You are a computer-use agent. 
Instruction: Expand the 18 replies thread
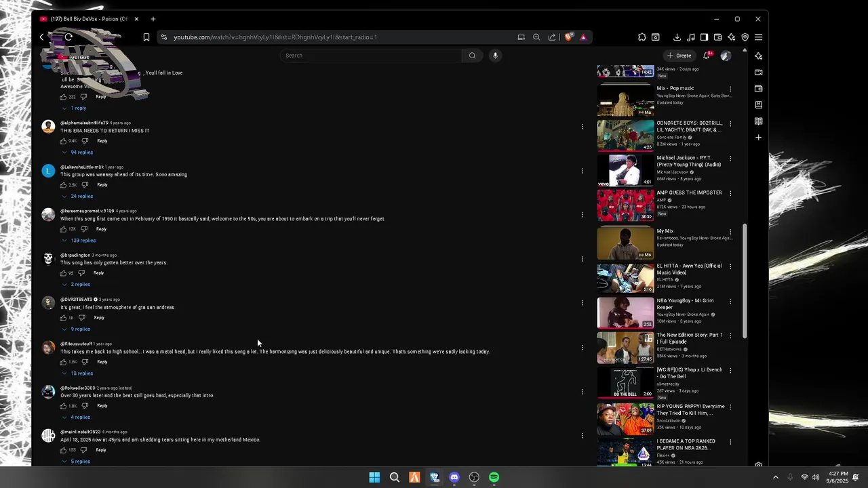(77, 373)
